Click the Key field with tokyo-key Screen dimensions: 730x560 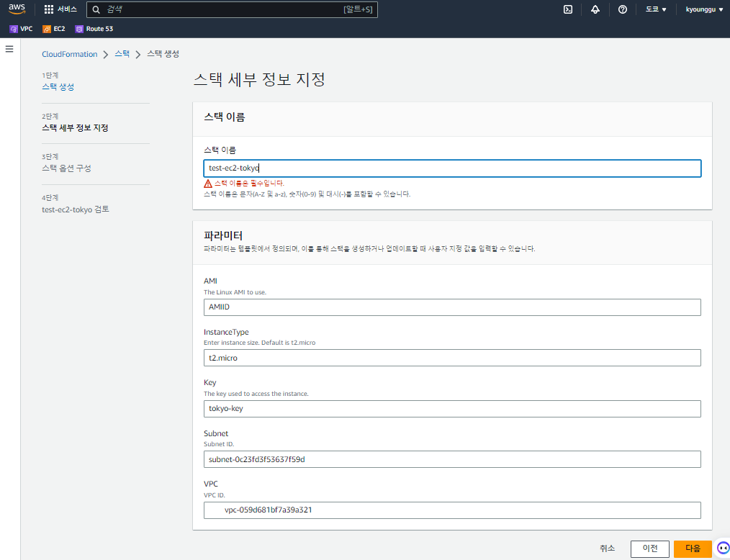[x=452, y=409]
